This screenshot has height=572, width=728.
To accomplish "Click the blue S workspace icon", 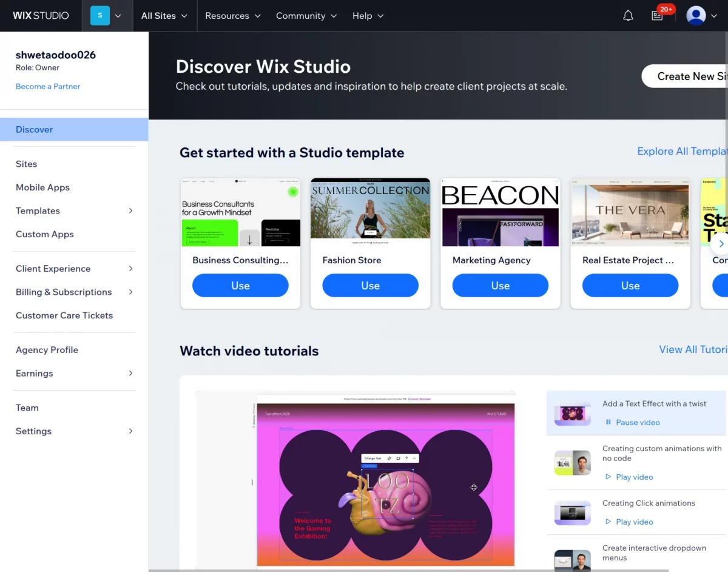I will [x=100, y=16].
